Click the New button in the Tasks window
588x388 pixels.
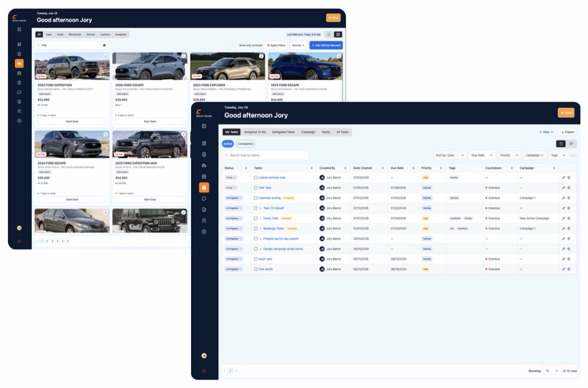tap(546, 132)
